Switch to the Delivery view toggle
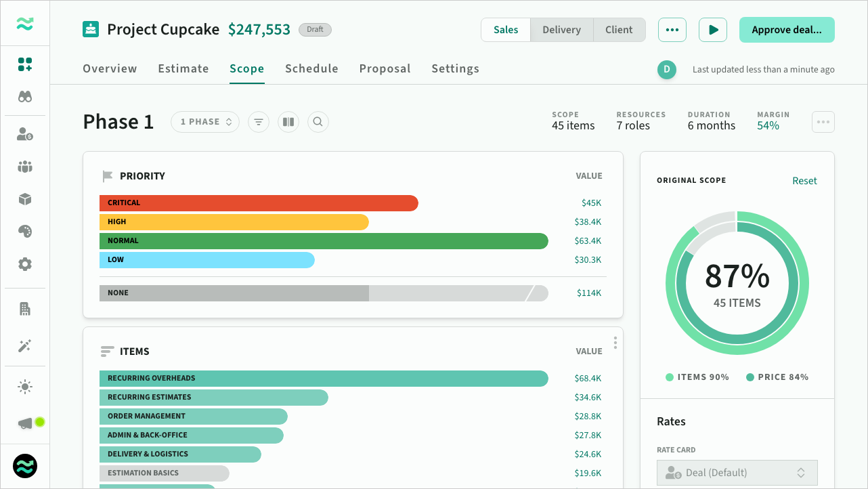Image resolution: width=868 pixels, height=489 pixels. [561, 30]
